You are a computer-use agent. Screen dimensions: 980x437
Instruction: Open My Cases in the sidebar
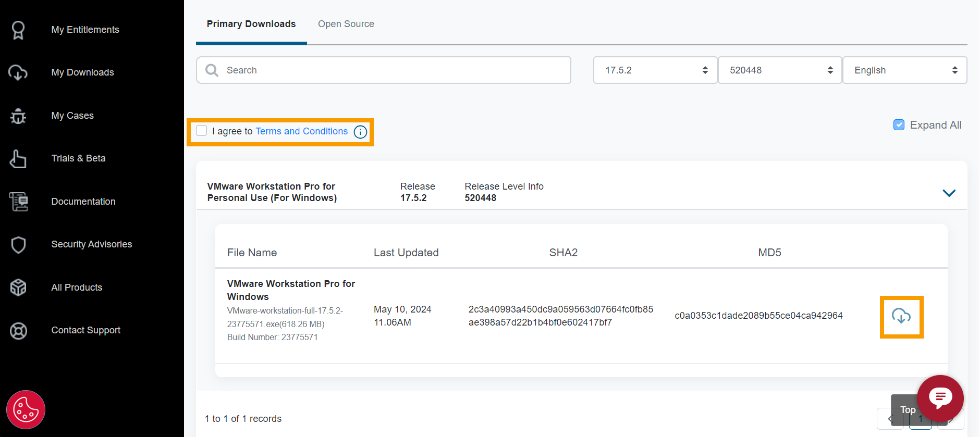(x=72, y=116)
